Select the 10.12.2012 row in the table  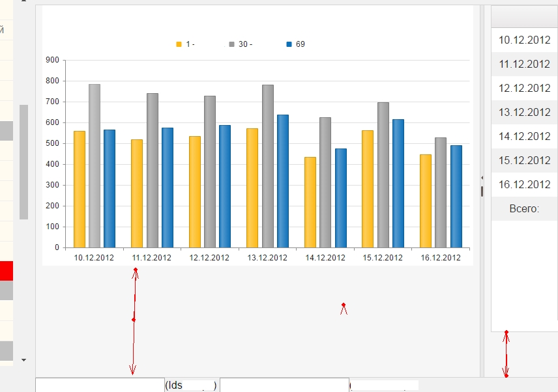coord(524,40)
